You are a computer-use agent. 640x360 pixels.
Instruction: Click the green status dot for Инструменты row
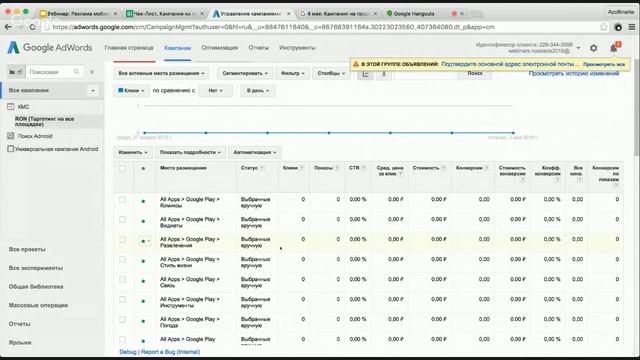(143, 301)
